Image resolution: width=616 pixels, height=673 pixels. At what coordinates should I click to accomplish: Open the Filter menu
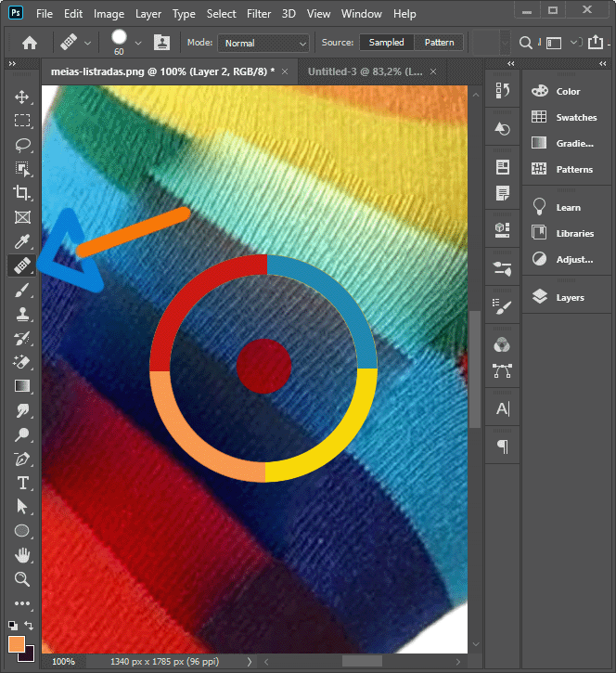259,14
